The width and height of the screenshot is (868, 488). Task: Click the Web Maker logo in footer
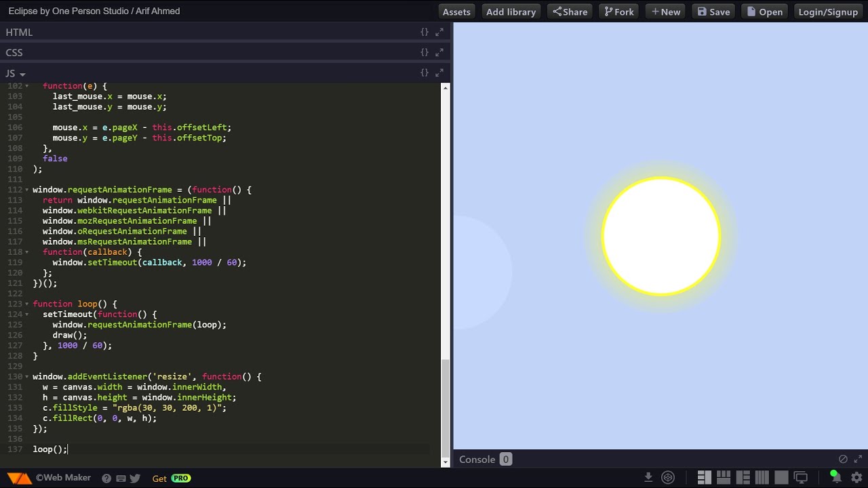pyautogui.click(x=20, y=479)
